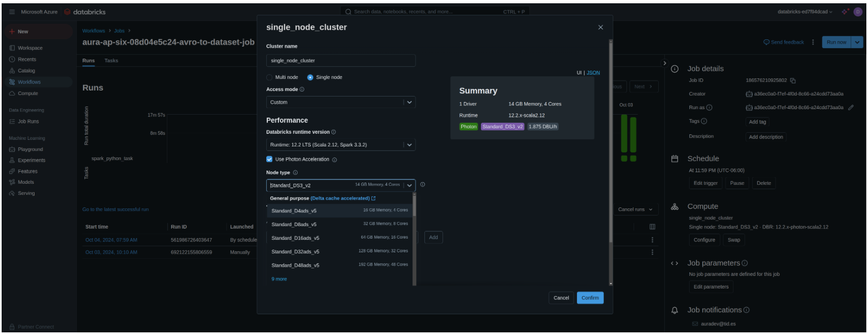Click the Run now button

836,42
